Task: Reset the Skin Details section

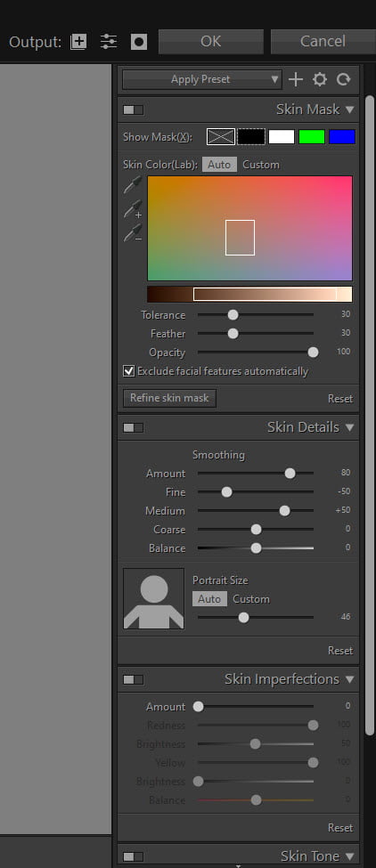Action: point(340,651)
